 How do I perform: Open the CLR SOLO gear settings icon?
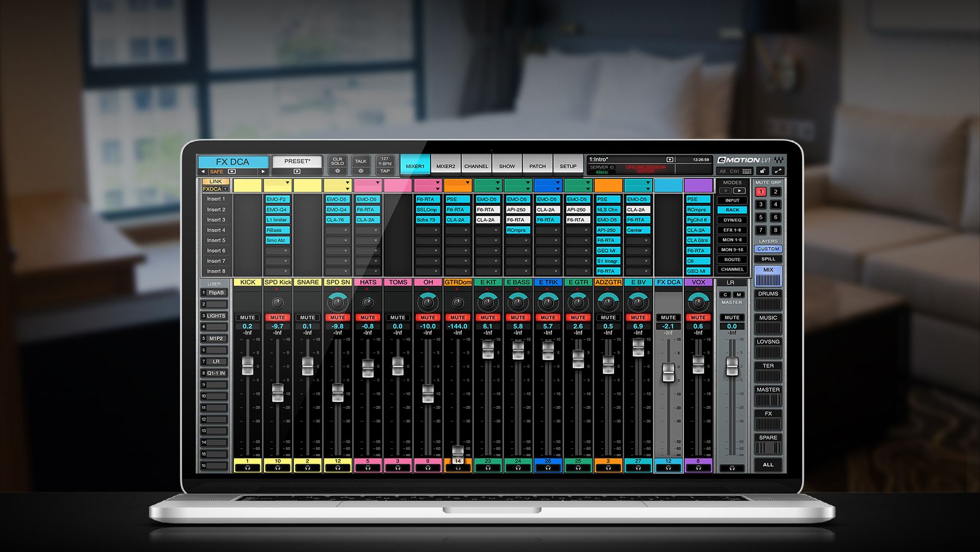pos(338,171)
